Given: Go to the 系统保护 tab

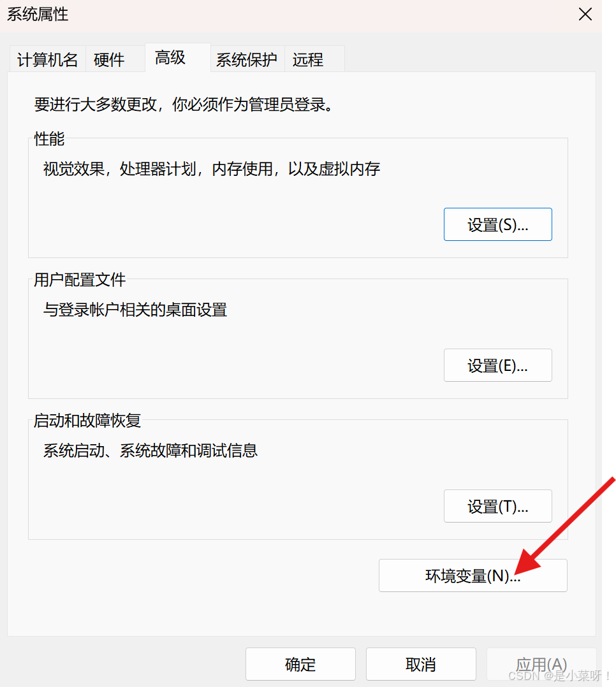Looking at the screenshot, I should tap(247, 59).
